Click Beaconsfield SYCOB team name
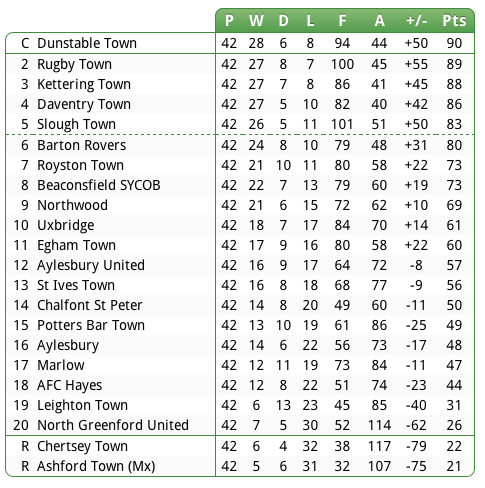 pos(99,185)
